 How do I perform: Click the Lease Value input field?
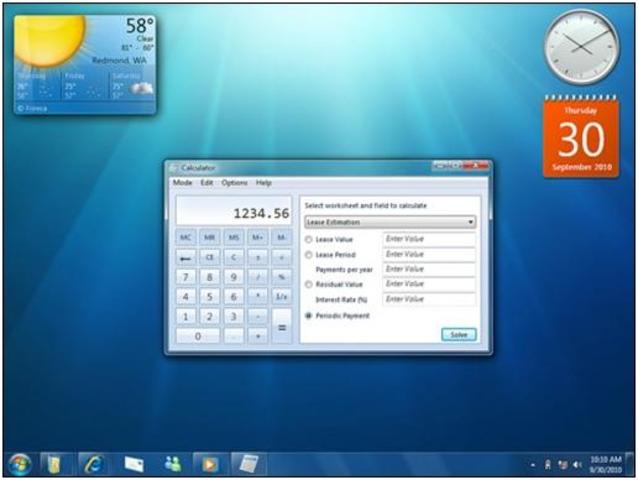(x=429, y=239)
